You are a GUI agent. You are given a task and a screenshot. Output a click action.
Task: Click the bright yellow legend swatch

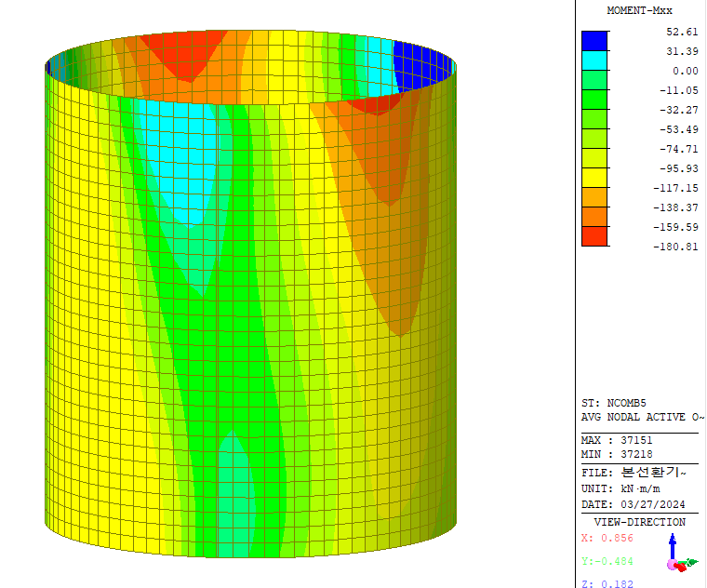tap(594, 178)
